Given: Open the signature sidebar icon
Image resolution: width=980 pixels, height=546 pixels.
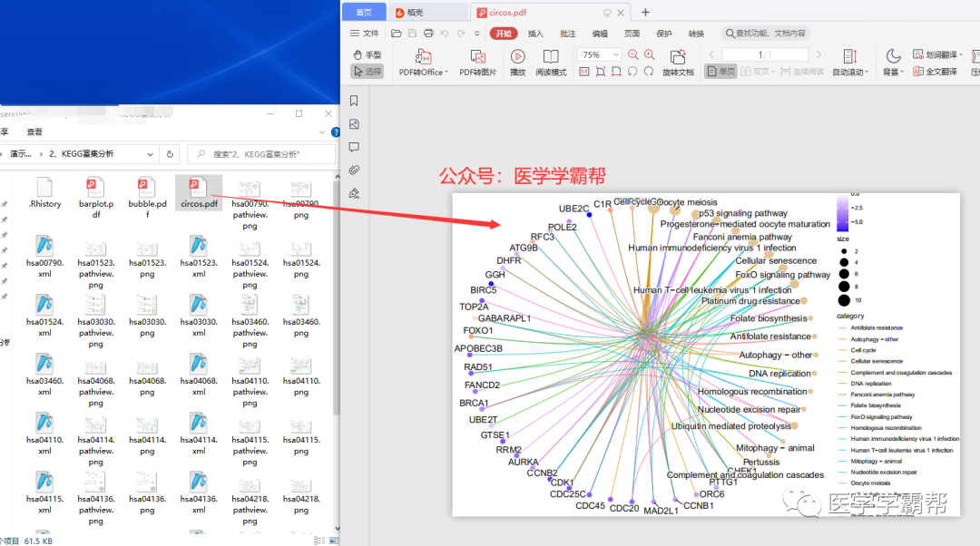Looking at the screenshot, I should 354,193.
